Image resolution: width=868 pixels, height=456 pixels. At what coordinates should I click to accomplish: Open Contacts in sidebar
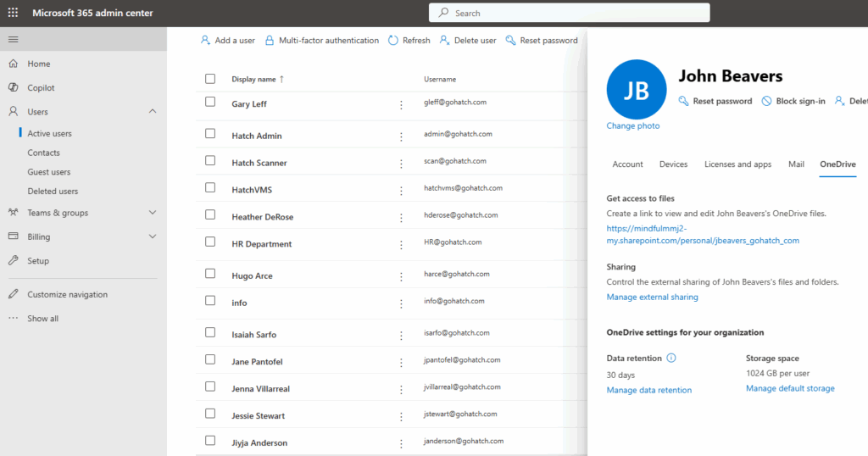(x=44, y=153)
